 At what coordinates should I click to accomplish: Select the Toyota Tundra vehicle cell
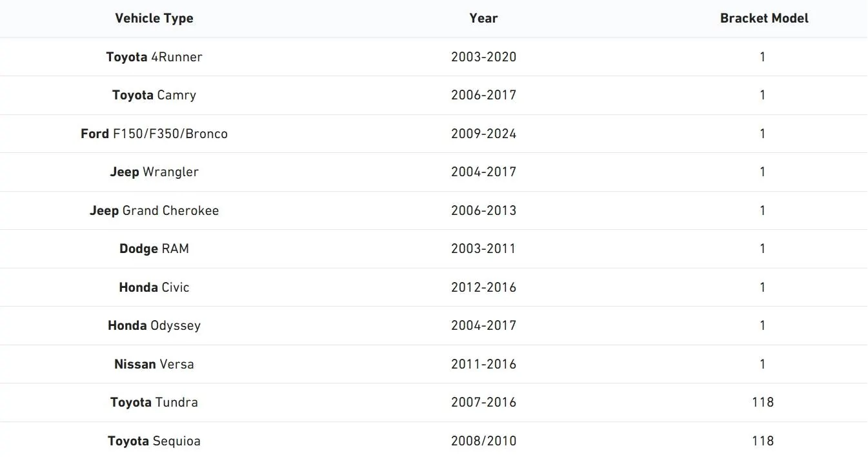[154, 402]
